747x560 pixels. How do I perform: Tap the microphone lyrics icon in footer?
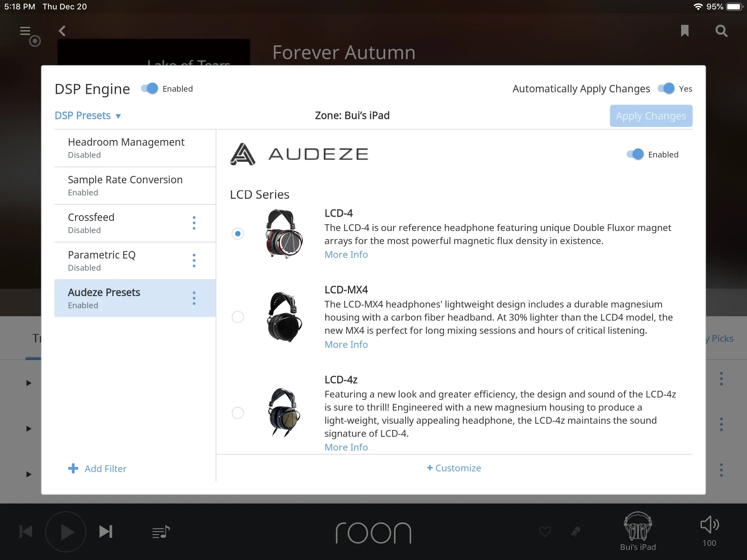[575, 532]
